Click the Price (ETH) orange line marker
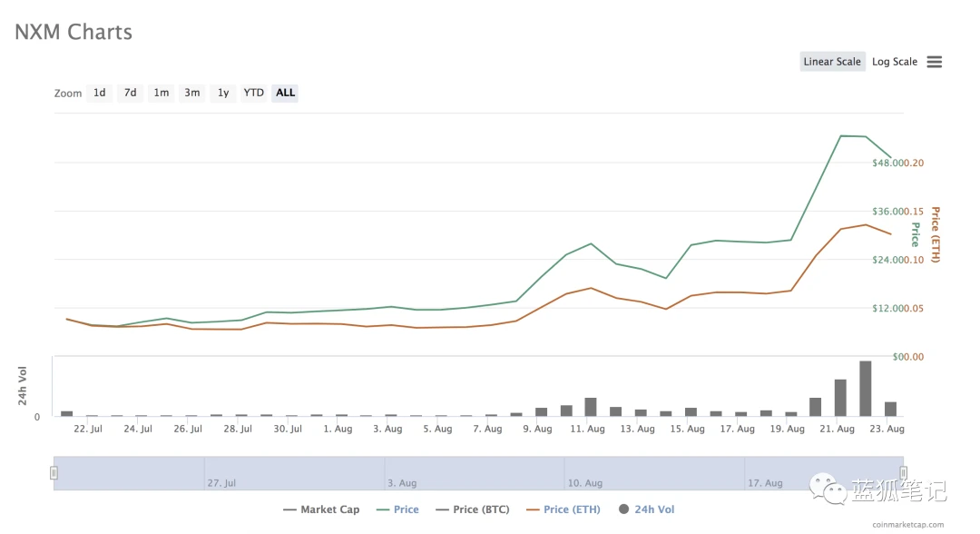The width and height of the screenshot is (980, 534). point(533,509)
